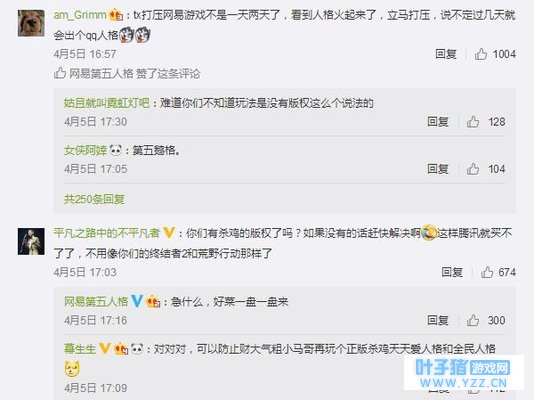Reply to the 17:03 comment about 杀鸡版权
This screenshot has width=534, height=400.
point(452,272)
